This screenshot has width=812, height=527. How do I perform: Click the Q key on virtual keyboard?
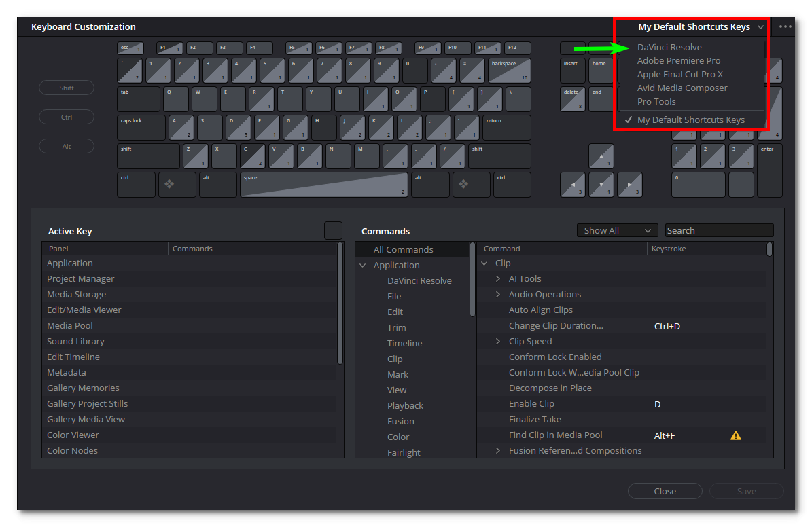coord(175,99)
